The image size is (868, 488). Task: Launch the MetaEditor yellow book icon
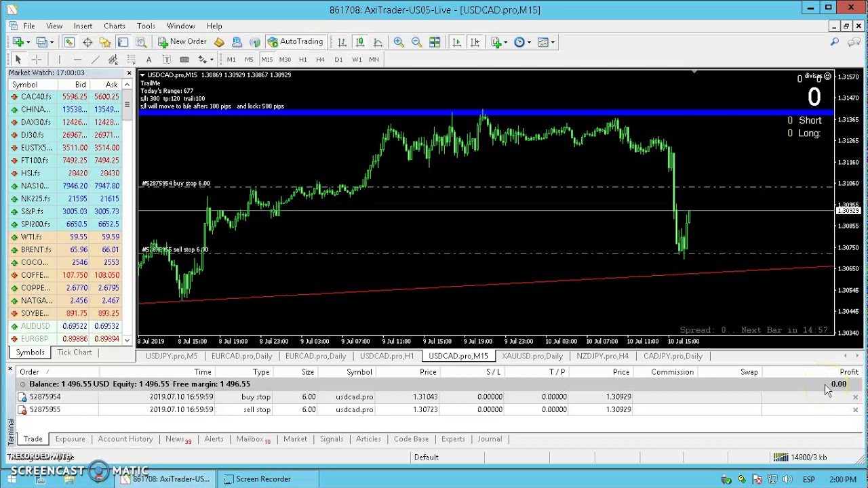click(219, 42)
